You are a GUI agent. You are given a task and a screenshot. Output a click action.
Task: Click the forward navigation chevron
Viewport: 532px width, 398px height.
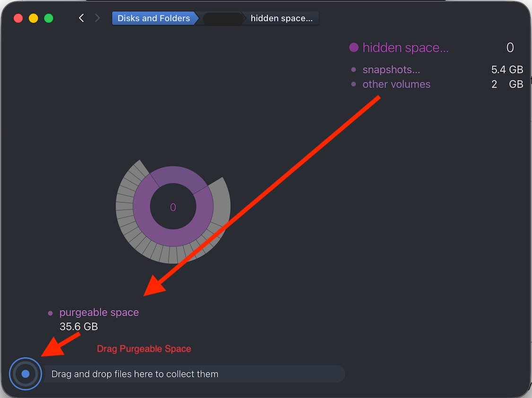click(x=97, y=18)
